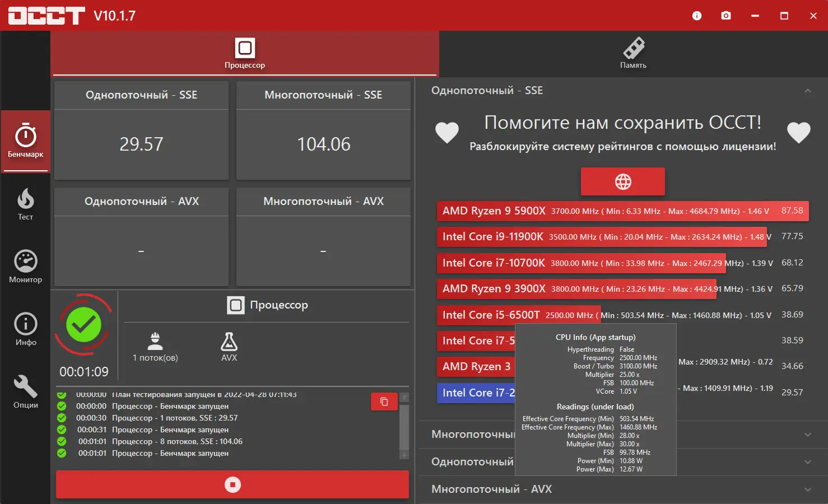Click the copy log icon

pos(384,402)
